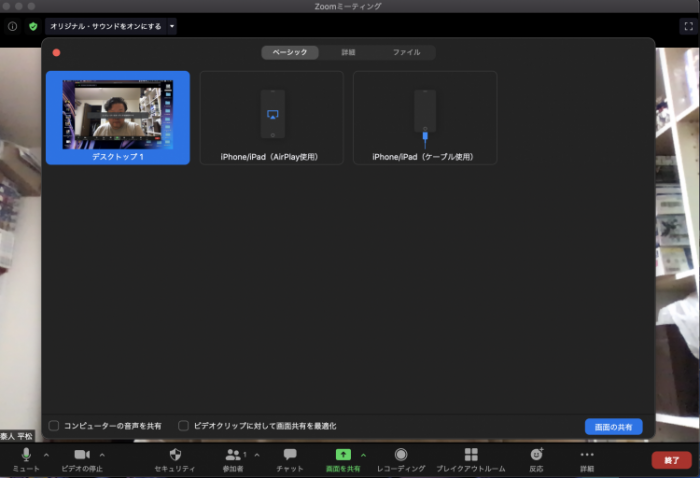This screenshot has height=478, width=700.
Task: Open audio options arrow beside mute
Action: (46, 455)
